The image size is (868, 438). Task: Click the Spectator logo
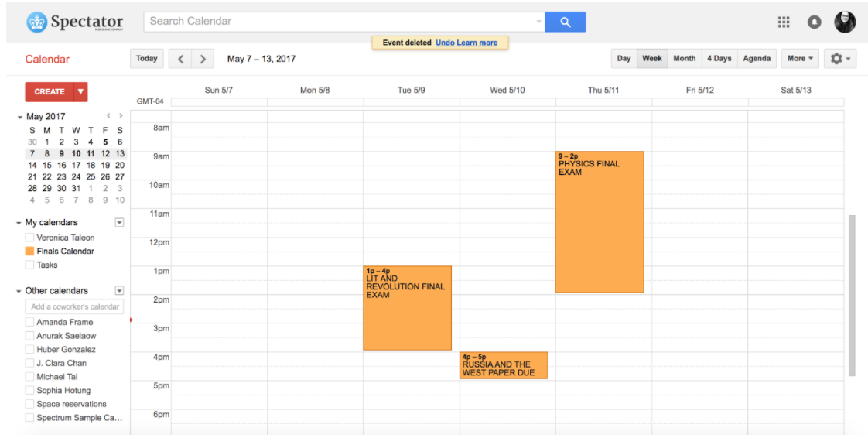75,22
